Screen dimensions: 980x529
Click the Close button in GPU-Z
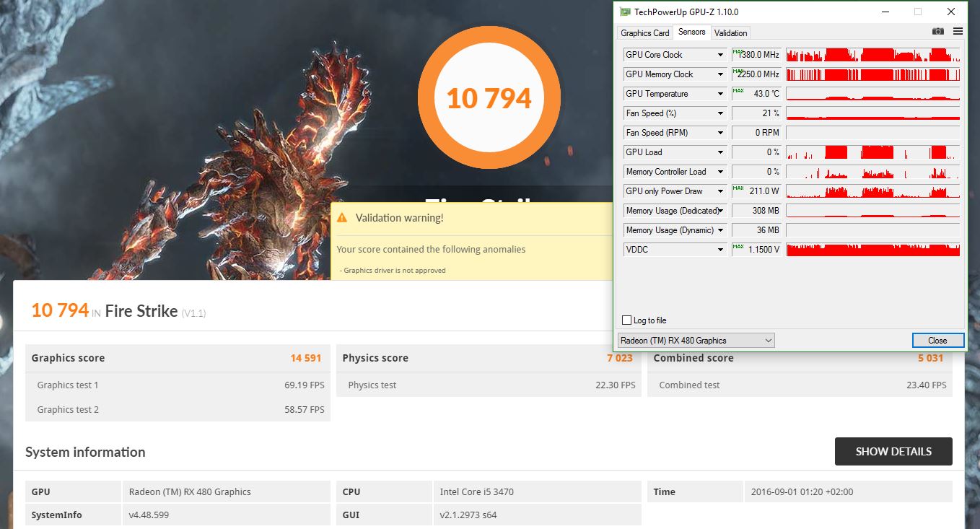pos(937,341)
